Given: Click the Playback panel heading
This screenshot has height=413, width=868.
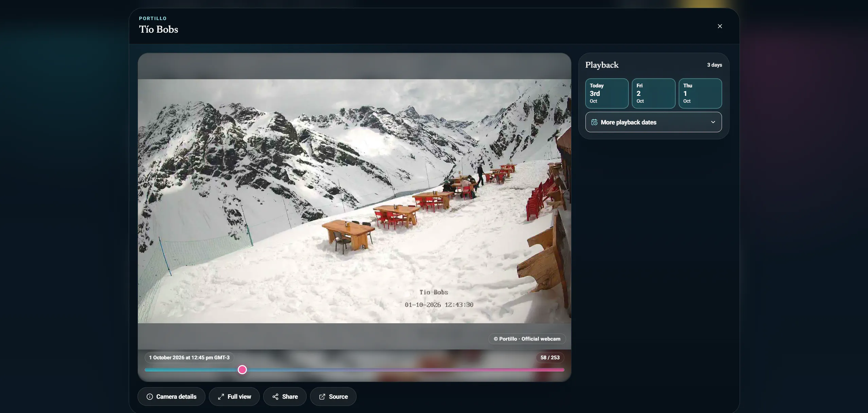Looking at the screenshot, I should pyautogui.click(x=602, y=65).
